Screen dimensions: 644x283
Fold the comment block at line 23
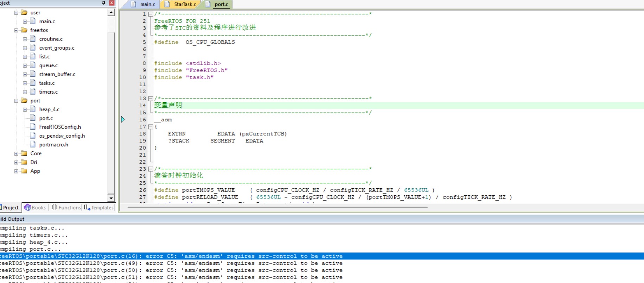pos(151,169)
